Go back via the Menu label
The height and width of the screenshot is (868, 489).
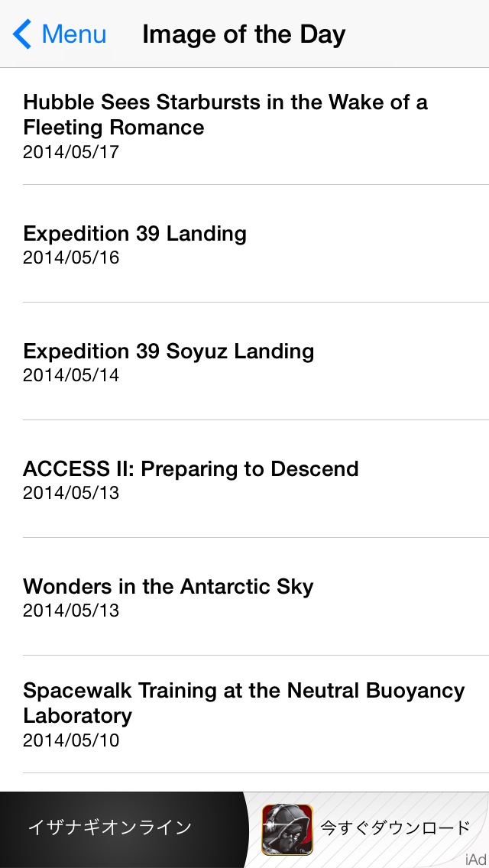tap(74, 34)
